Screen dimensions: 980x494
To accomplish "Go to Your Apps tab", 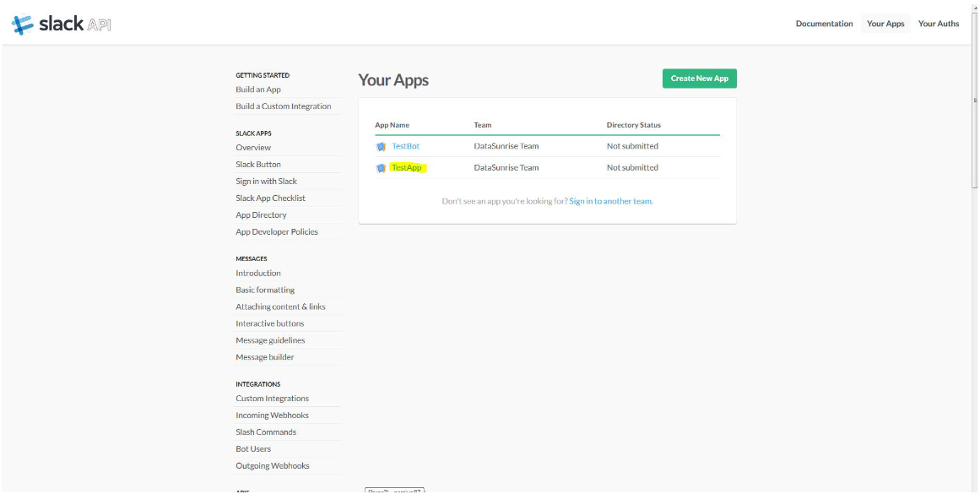I will tap(885, 24).
